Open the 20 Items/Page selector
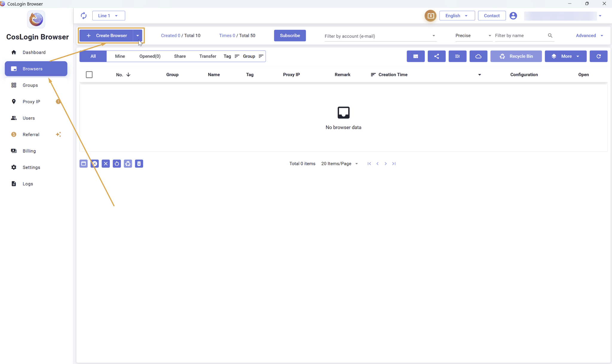Image resolution: width=612 pixels, height=364 pixels. (339, 163)
